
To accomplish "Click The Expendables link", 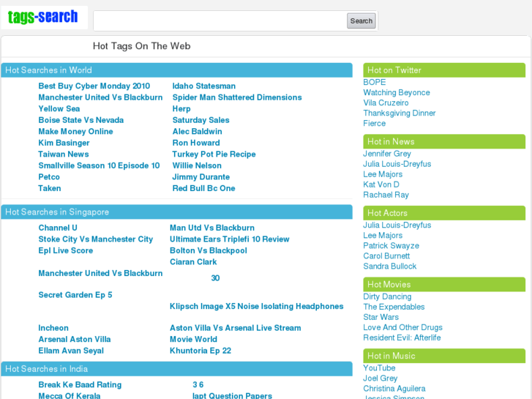I will coord(394,307).
